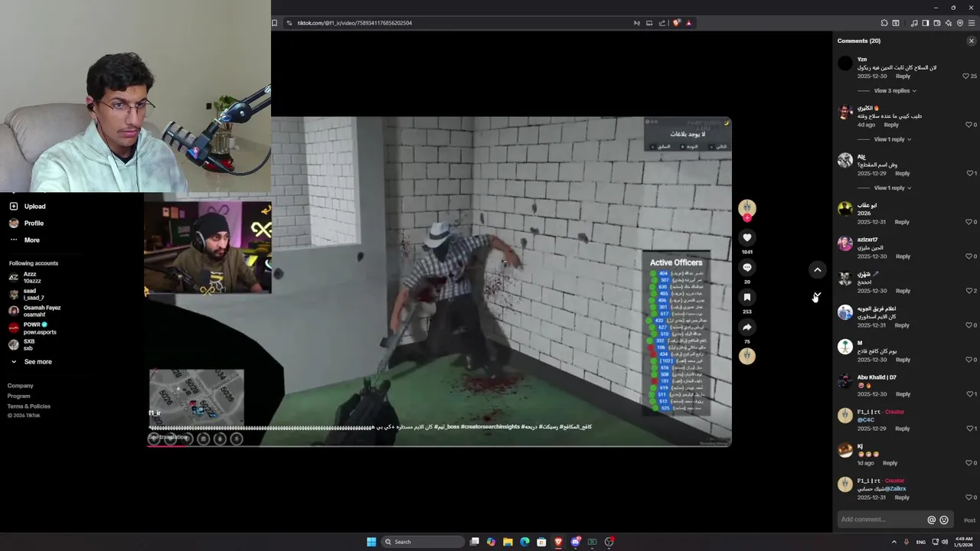
Task: Open More menu in TikTok sidebar
Action: 24,240
